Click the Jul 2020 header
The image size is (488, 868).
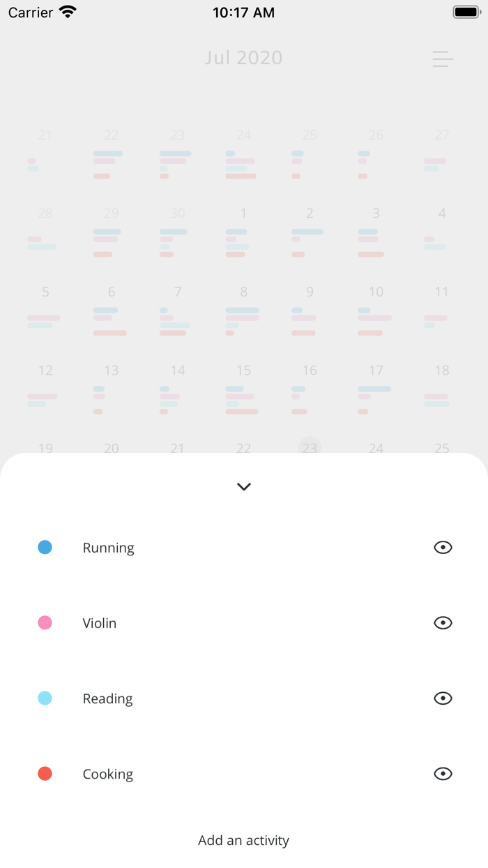(x=243, y=58)
